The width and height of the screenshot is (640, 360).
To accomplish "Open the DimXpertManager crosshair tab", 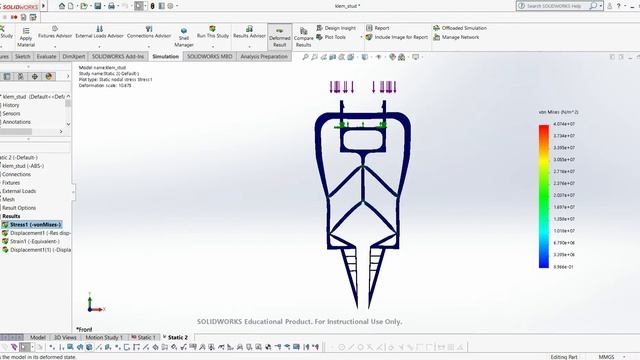I will tap(35, 76).
